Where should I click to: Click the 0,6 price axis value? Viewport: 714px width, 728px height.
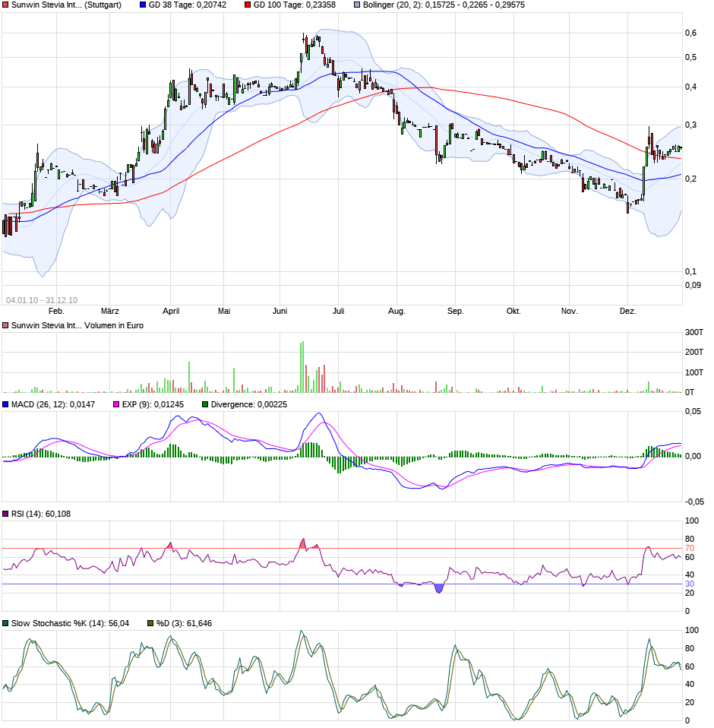click(690, 33)
